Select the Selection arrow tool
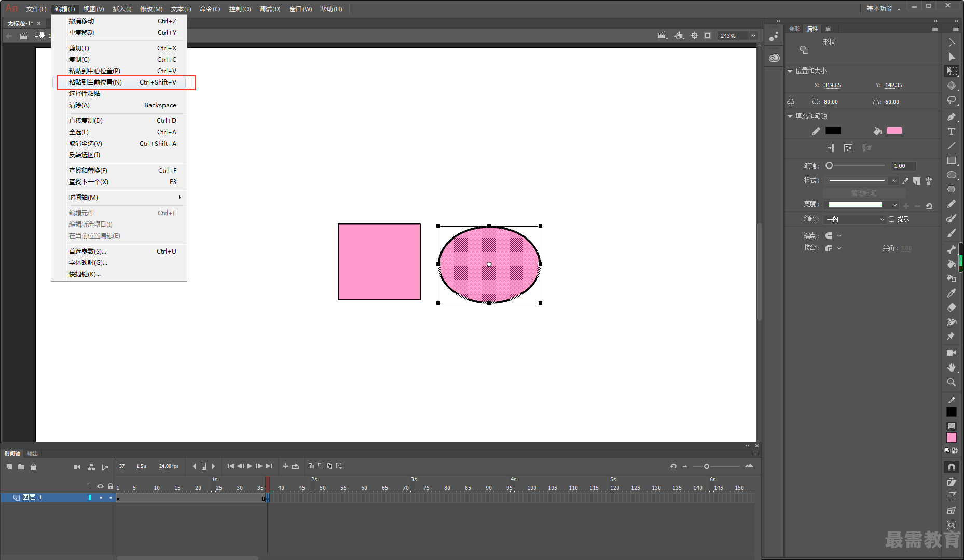Screen dimensions: 964x560 pyautogui.click(x=952, y=43)
